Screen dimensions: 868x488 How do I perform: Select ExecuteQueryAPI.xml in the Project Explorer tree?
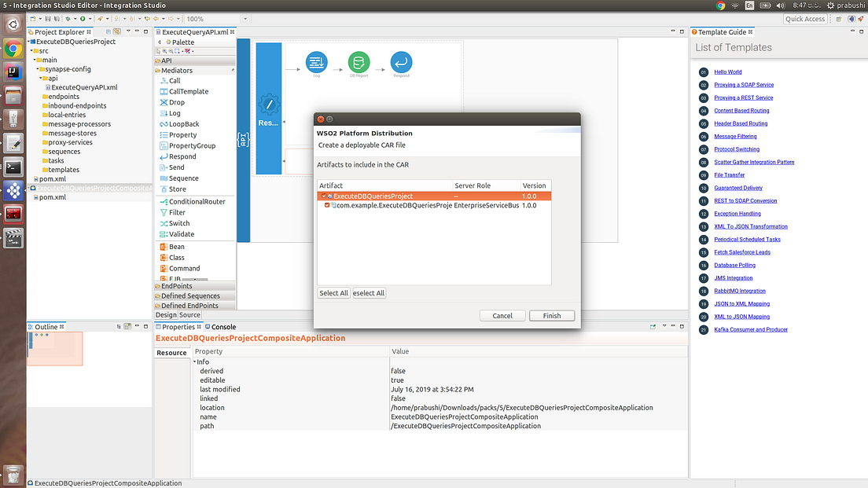click(83, 87)
